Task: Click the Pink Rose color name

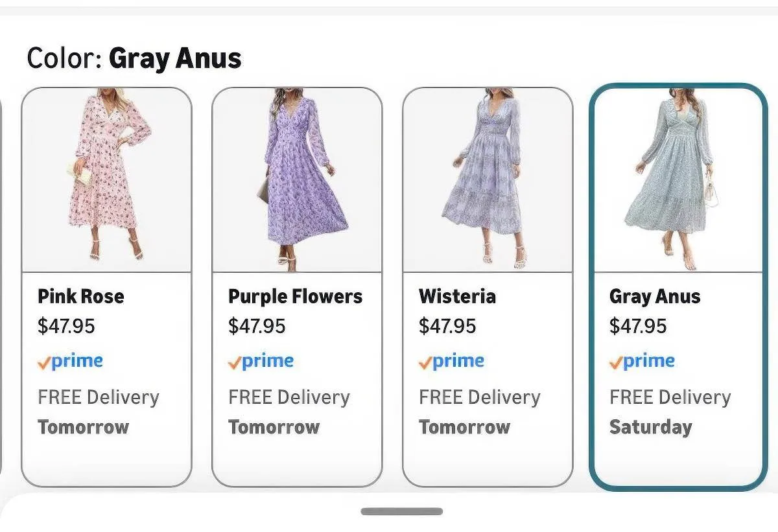Action: [81, 297]
